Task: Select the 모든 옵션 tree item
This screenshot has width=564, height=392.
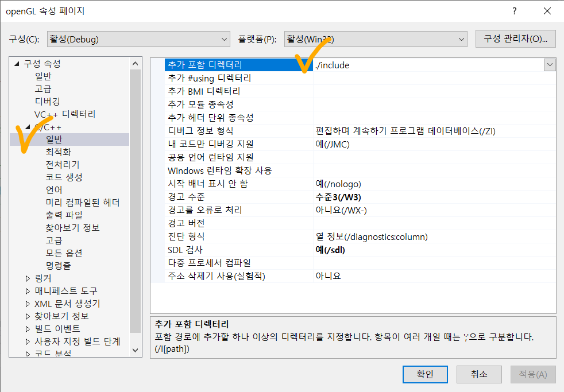Action: [64, 253]
